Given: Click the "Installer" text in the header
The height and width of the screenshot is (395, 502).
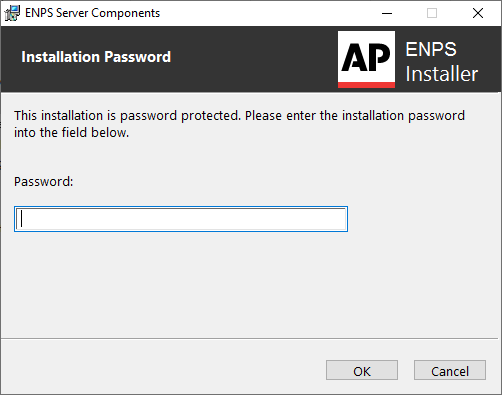Looking at the screenshot, I should pyautogui.click(x=442, y=74).
